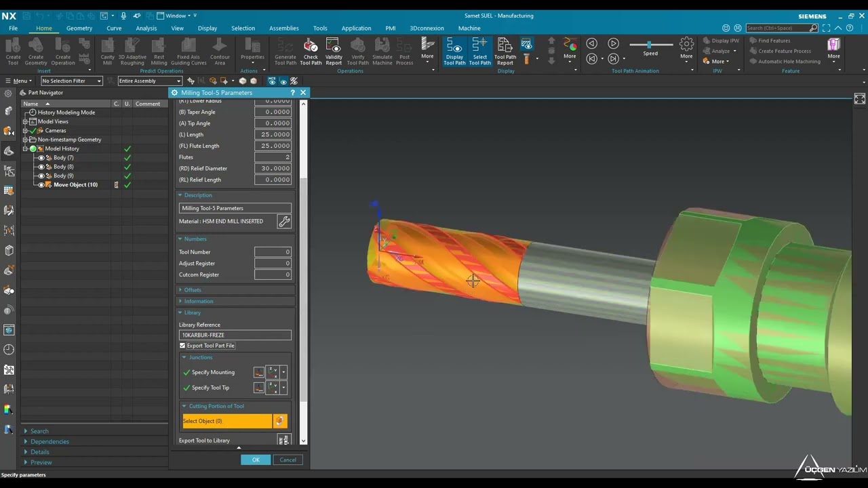Click the Tool Number field
This screenshot has width=868, height=488.
click(273, 252)
